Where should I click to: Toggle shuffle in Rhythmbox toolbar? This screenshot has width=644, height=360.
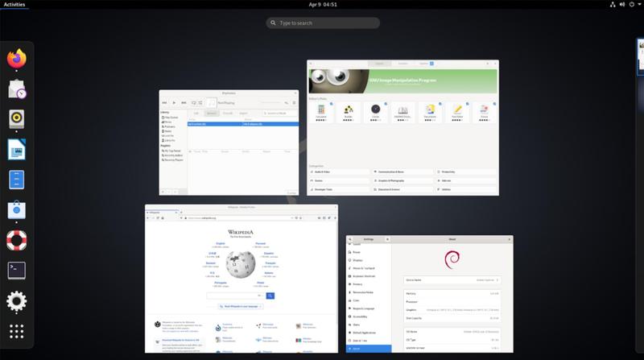(200, 103)
